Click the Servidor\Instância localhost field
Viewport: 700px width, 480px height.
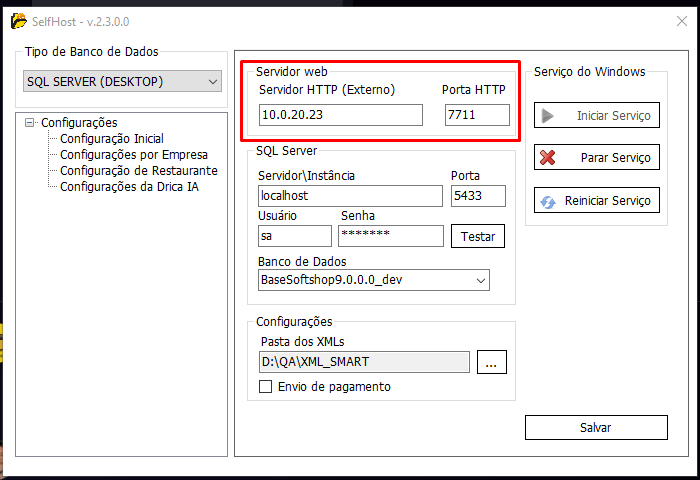pos(349,196)
